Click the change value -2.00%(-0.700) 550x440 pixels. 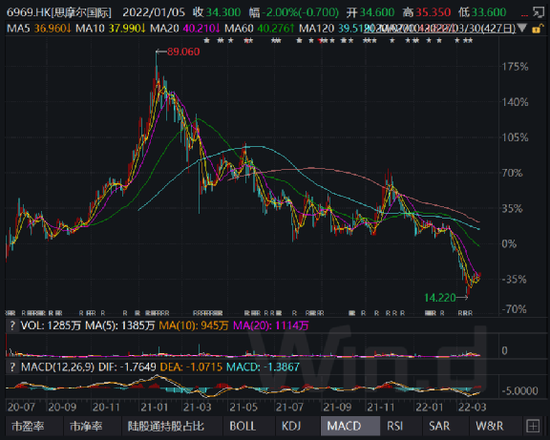click(x=300, y=13)
